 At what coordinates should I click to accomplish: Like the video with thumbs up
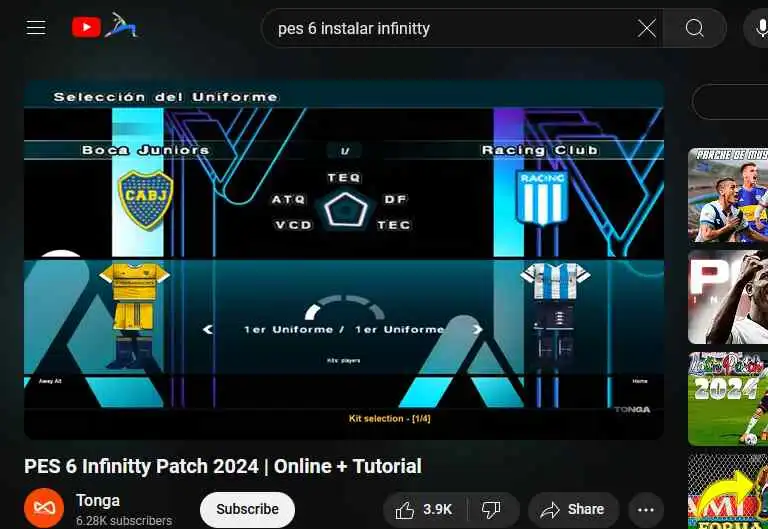coord(424,510)
